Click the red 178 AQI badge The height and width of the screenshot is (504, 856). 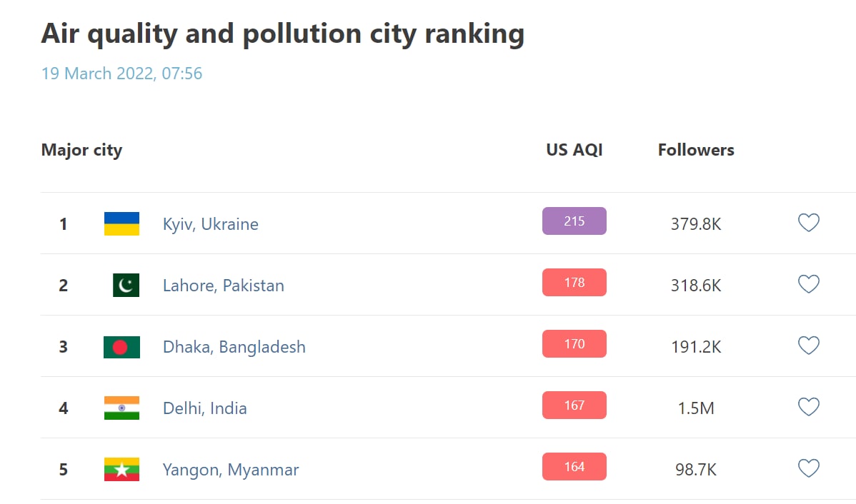pyautogui.click(x=574, y=283)
